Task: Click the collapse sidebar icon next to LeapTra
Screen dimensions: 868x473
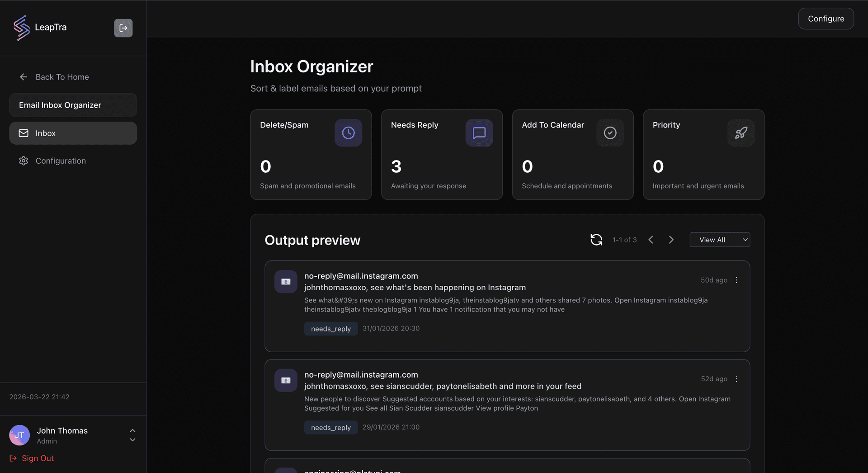Action: (123, 28)
